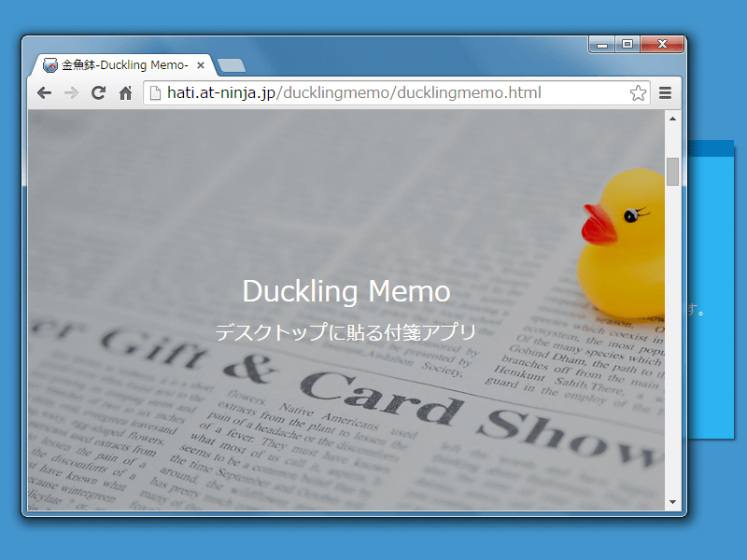Bookmark this page with the star icon
The width and height of the screenshot is (747, 560).
click(x=638, y=92)
